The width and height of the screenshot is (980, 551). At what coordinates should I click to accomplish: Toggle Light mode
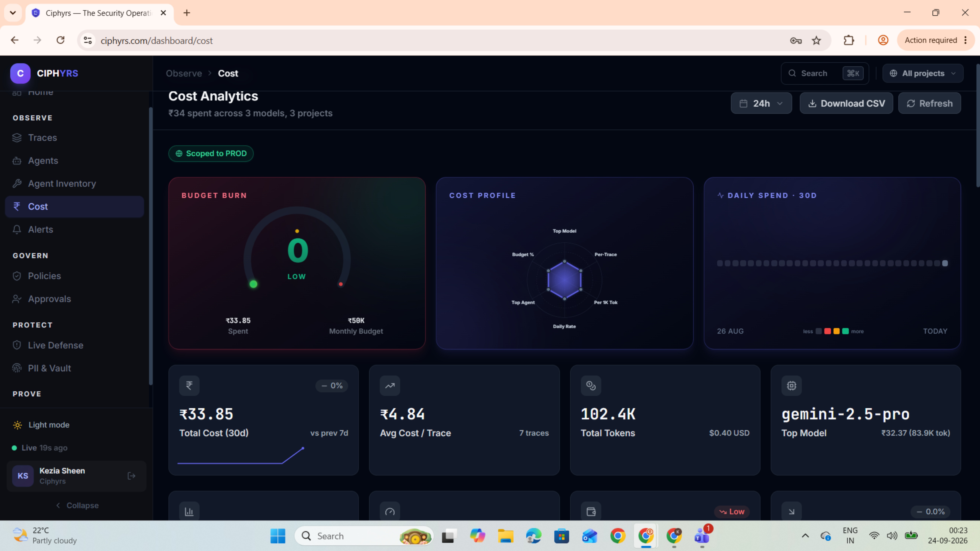(41, 425)
